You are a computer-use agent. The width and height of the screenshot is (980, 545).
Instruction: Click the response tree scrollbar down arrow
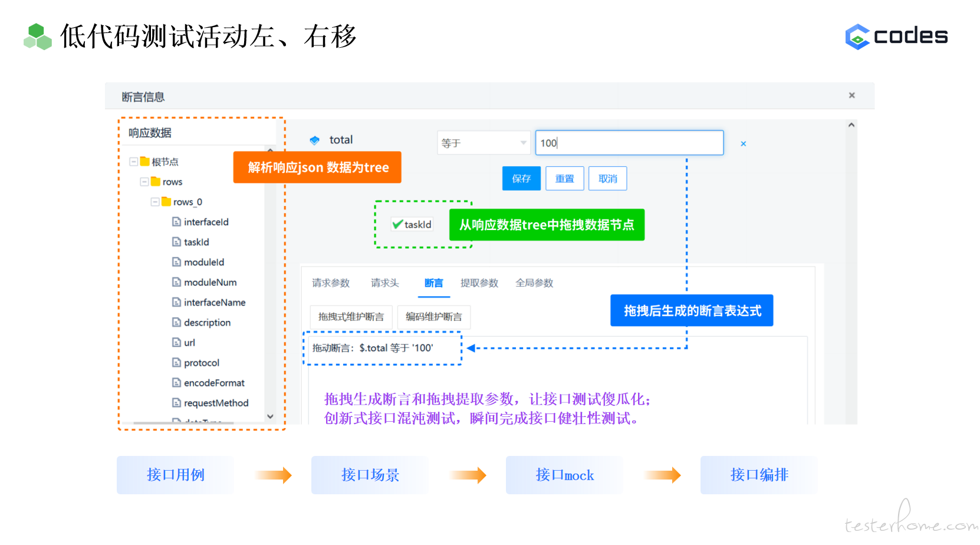[x=270, y=416]
